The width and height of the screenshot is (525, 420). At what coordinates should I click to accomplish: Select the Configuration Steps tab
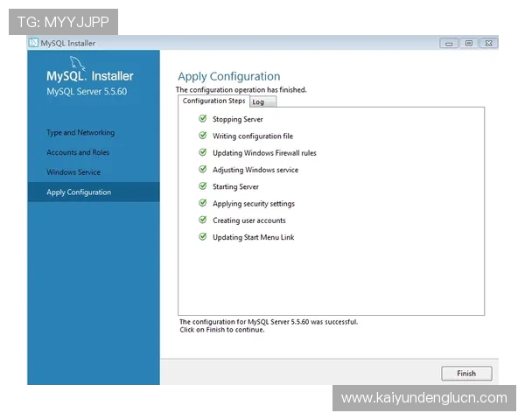point(213,101)
